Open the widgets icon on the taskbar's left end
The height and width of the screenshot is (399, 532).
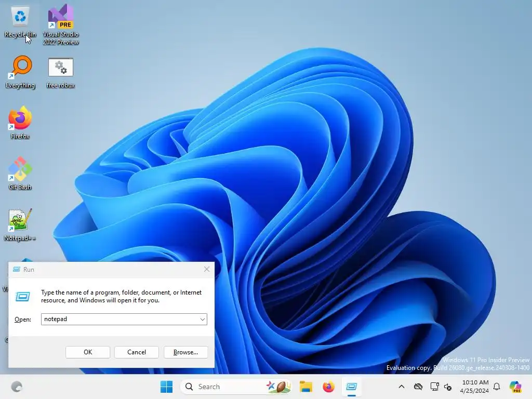(x=17, y=387)
